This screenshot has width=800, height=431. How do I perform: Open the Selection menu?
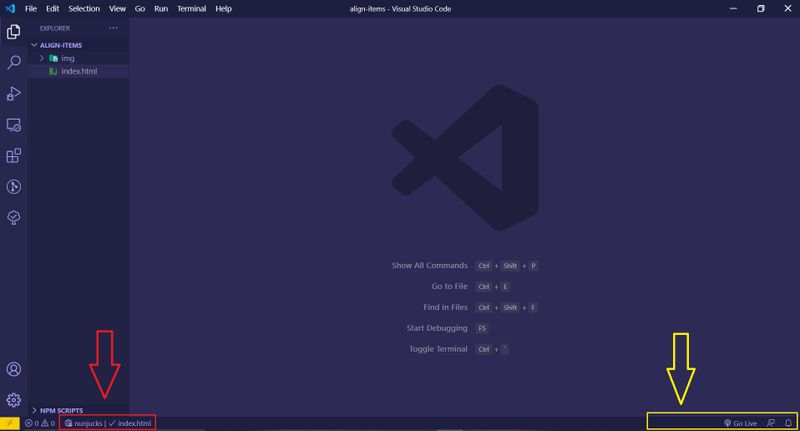pos(84,8)
